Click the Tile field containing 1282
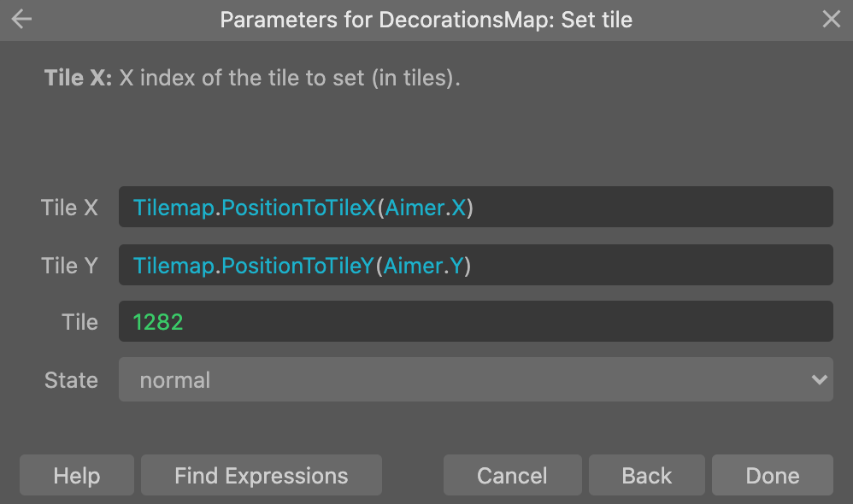Image resolution: width=853 pixels, height=504 pixels. (x=475, y=321)
